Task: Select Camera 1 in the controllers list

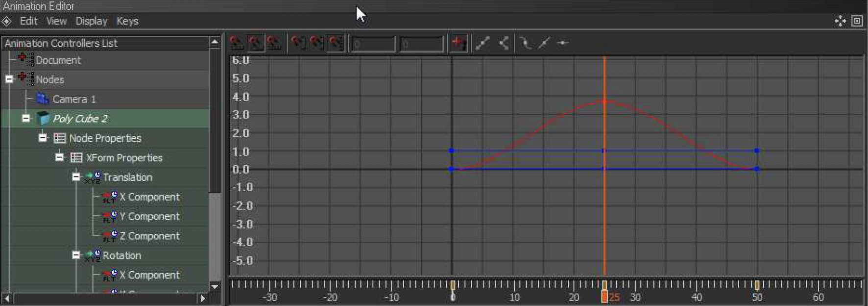Action: [x=105, y=99]
